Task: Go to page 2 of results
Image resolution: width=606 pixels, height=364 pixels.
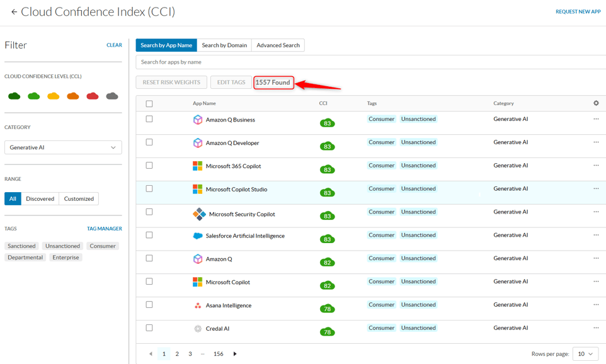Action: coord(177,353)
